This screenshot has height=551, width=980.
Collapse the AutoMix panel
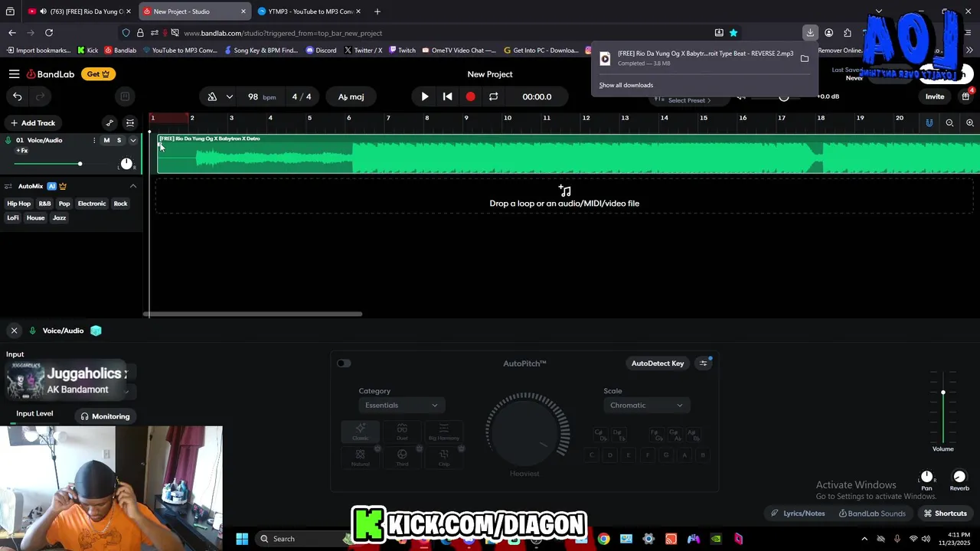[x=132, y=186]
